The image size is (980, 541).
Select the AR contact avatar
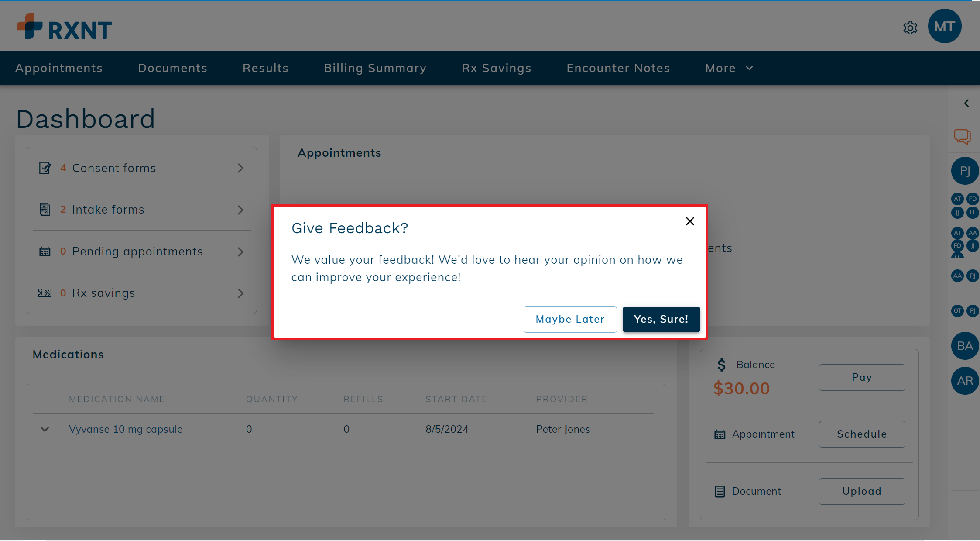click(x=965, y=381)
